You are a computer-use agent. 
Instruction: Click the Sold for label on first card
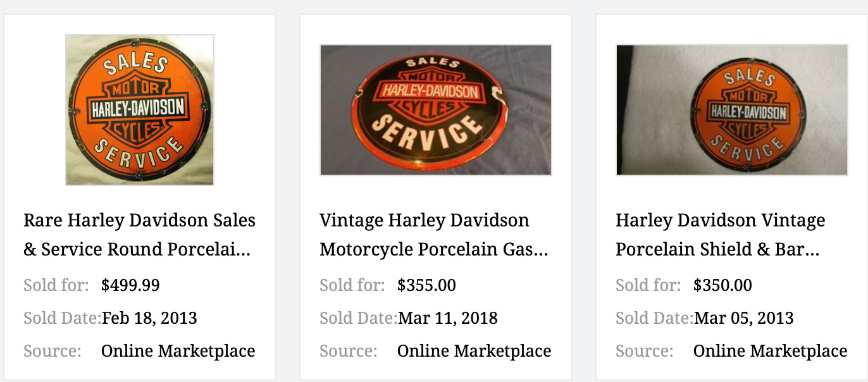(x=55, y=285)
